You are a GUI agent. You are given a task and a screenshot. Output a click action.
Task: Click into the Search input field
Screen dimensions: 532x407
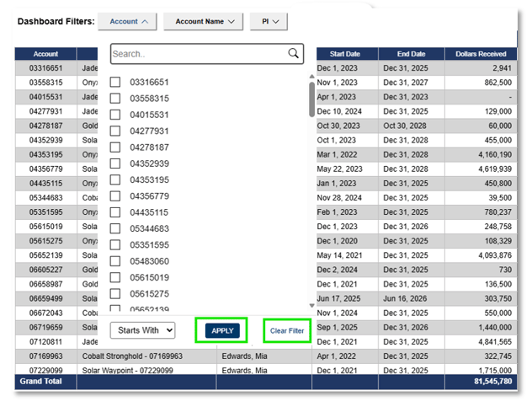[207, 54]
